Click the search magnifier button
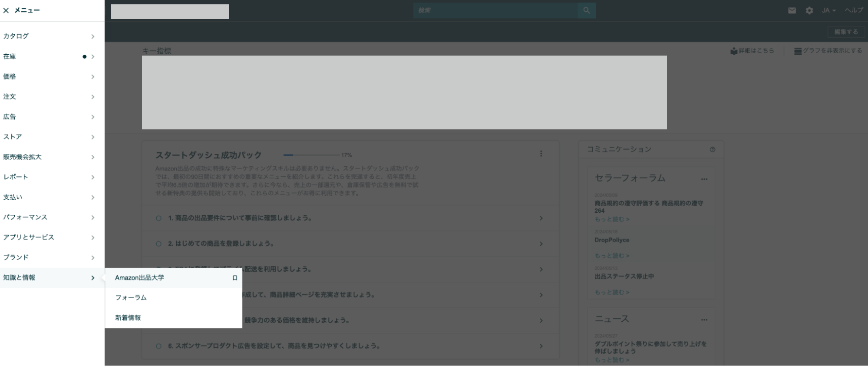868x366 pixels. pyautogui.click(x=587, y=10)
